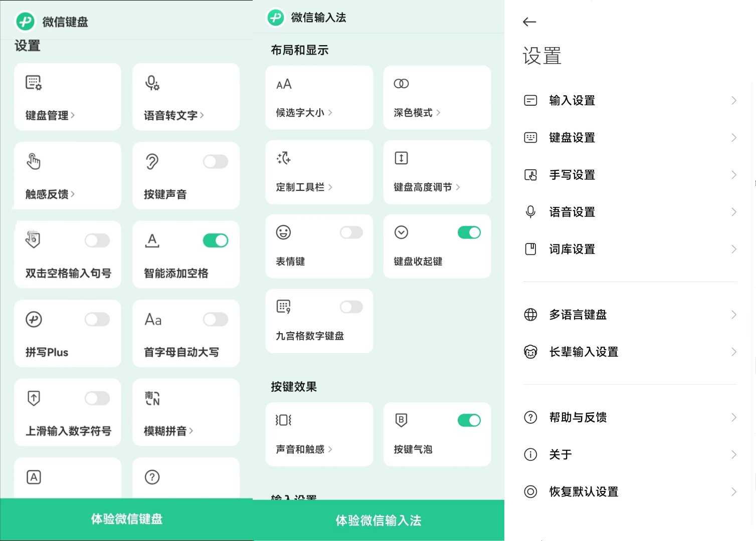Image resolution: width=756 pixels, height=541 pixels.
Task: Tap the 手写设置 handwriting icon
Action: pyautogui.click(x=530, y=175)
